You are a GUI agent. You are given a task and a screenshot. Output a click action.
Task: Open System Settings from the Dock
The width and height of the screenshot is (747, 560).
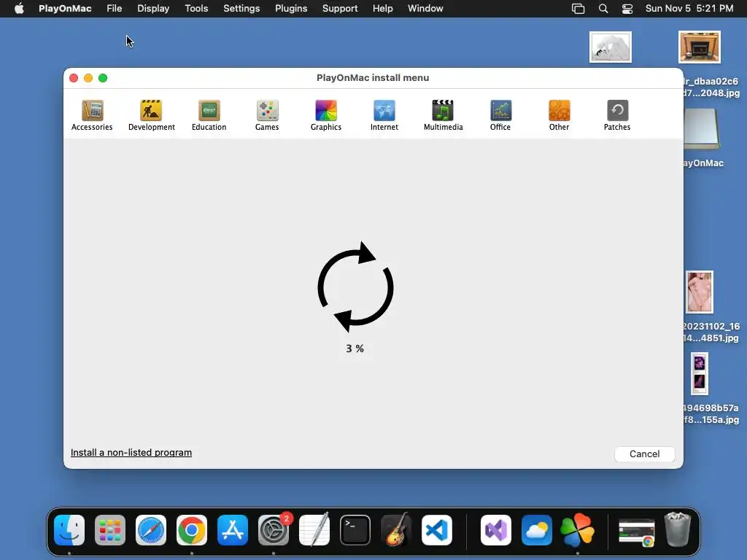click(274, 530)
